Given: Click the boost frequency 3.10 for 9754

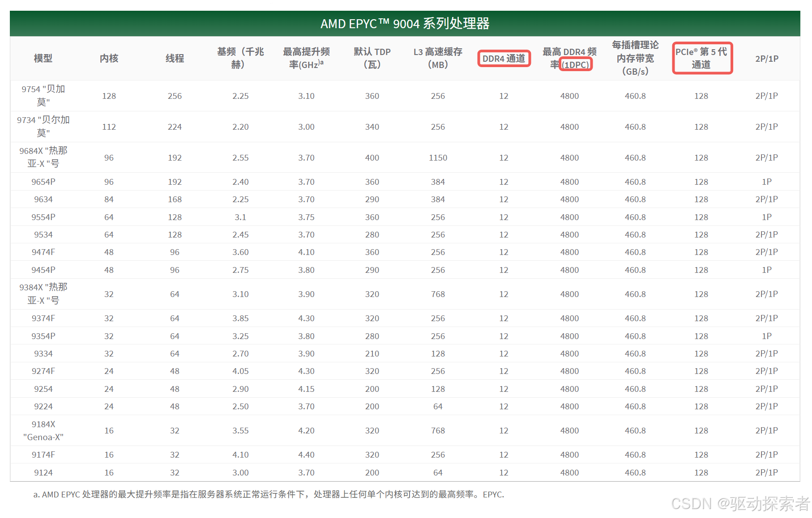Looking at the screenshot, I should [x=306, y=96].
